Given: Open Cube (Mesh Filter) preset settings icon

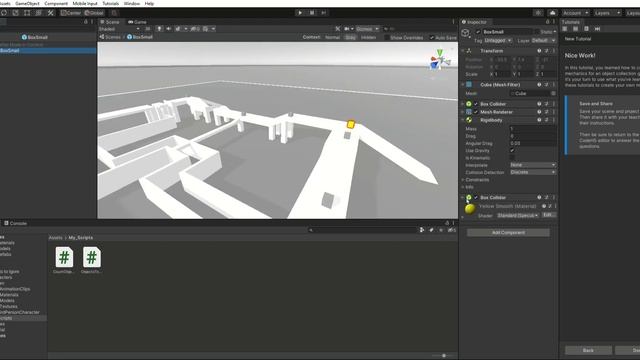Looking at the screenshot, I should point(547,84).
